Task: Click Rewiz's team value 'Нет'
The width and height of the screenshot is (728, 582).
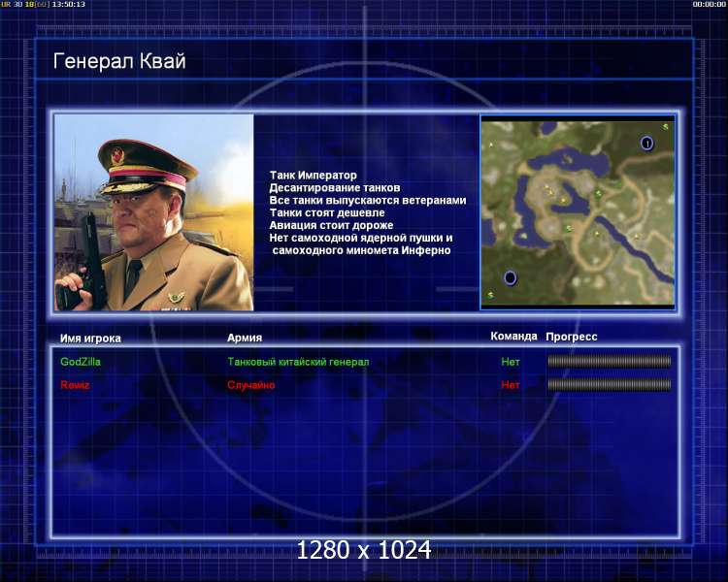Action: pyautogui.click(x=511, y=385)
